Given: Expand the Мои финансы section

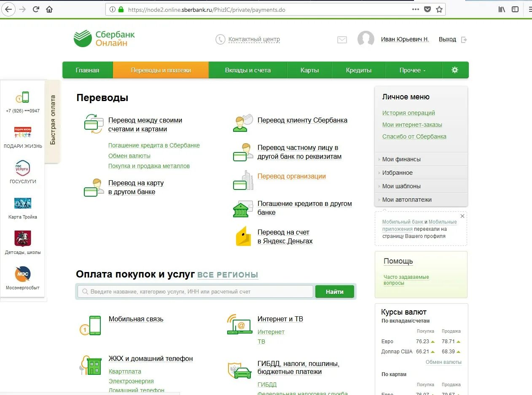Looking at the screenshot, I should click(x=402, y=159).
